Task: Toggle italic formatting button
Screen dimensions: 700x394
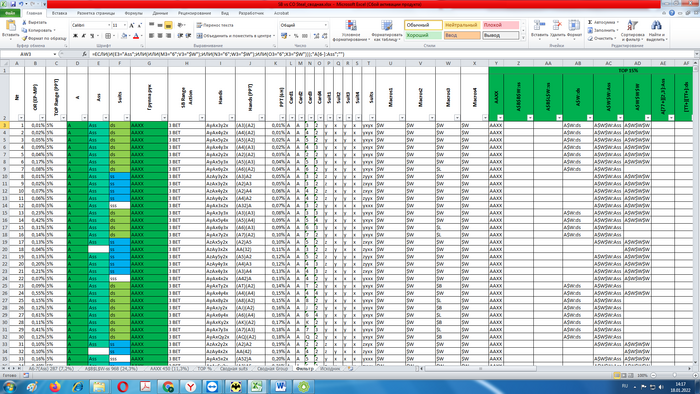Action: (x=83, y=36)
